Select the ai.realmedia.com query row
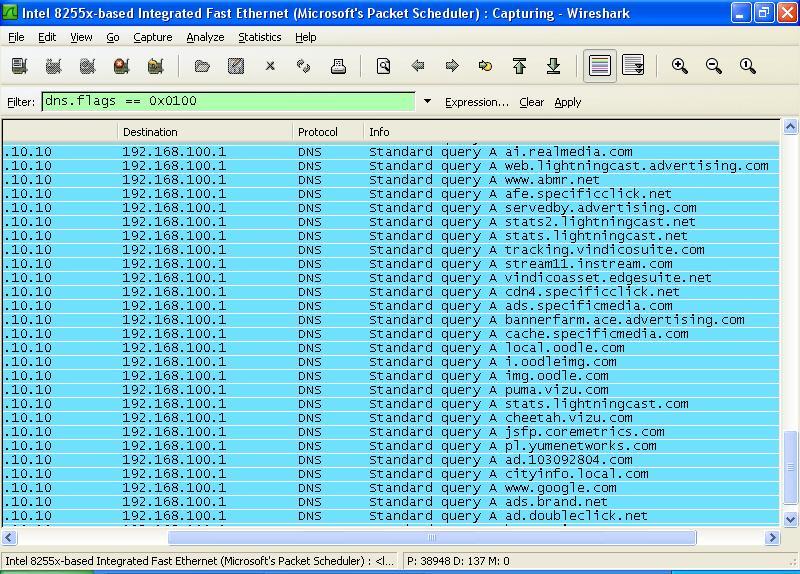Image resolution: width=800 pixels, height=574 pixels. [x=391, y=152]
